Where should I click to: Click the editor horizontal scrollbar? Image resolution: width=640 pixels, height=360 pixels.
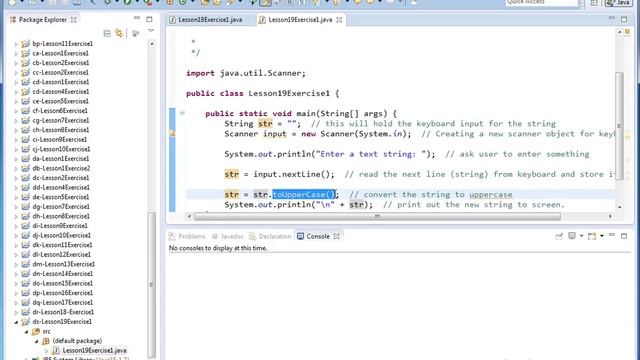pos(377,216)
